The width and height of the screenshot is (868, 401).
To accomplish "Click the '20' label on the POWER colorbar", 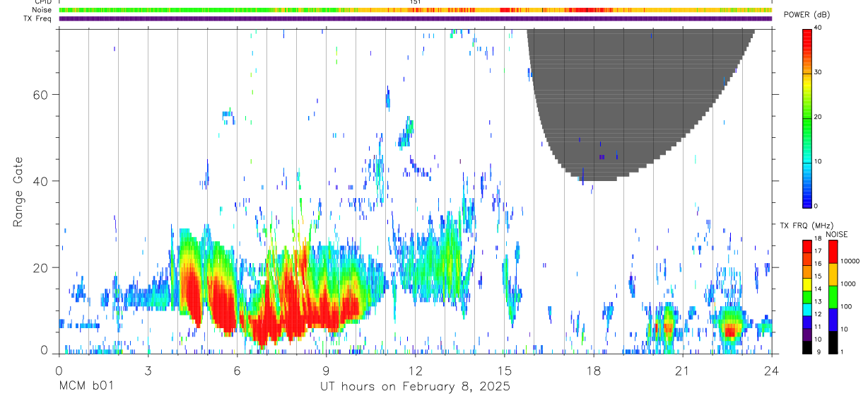I will pos(819,117).
